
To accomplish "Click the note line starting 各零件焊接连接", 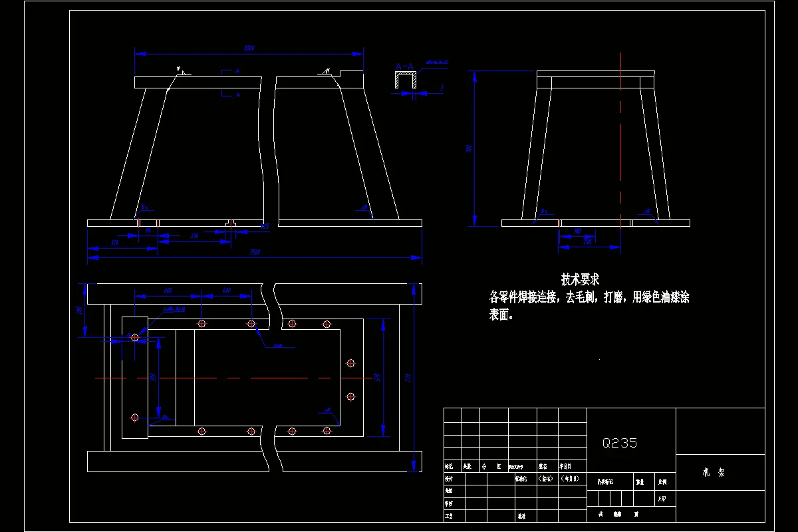I will [x=589, y=298].
